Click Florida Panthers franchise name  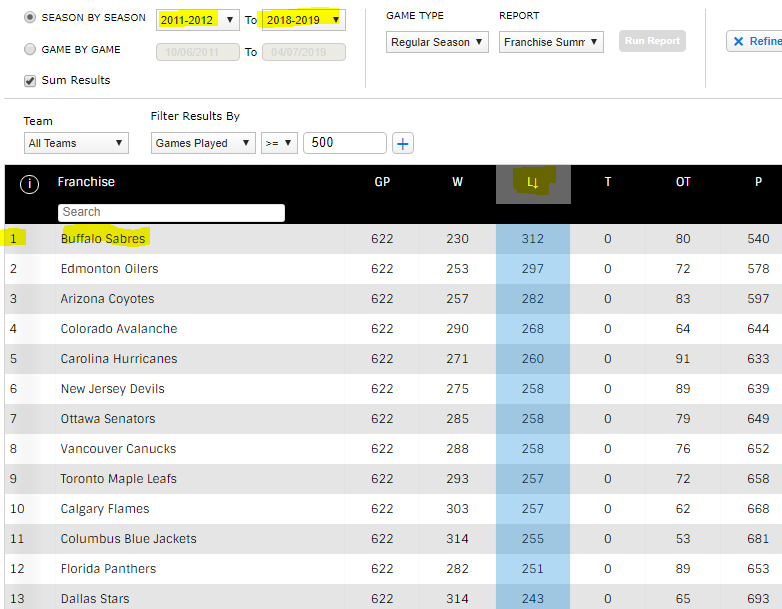pyautogui.click(x=108, y=569)
